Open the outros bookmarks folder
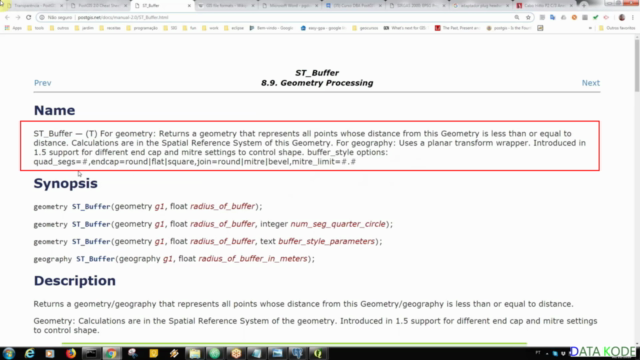The width and height of the screenshot is (640, 360). pos(59,28)
